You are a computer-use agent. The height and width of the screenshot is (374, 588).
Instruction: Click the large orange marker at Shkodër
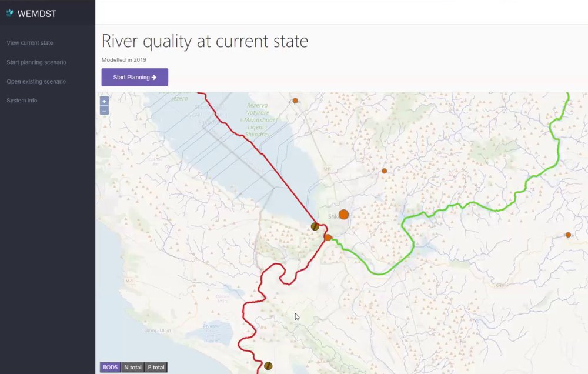(343, 215)
